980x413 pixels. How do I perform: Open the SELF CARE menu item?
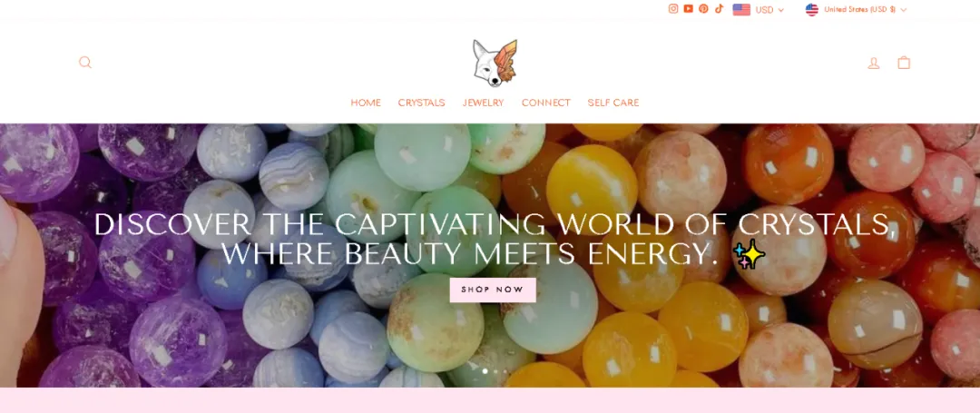613,103
